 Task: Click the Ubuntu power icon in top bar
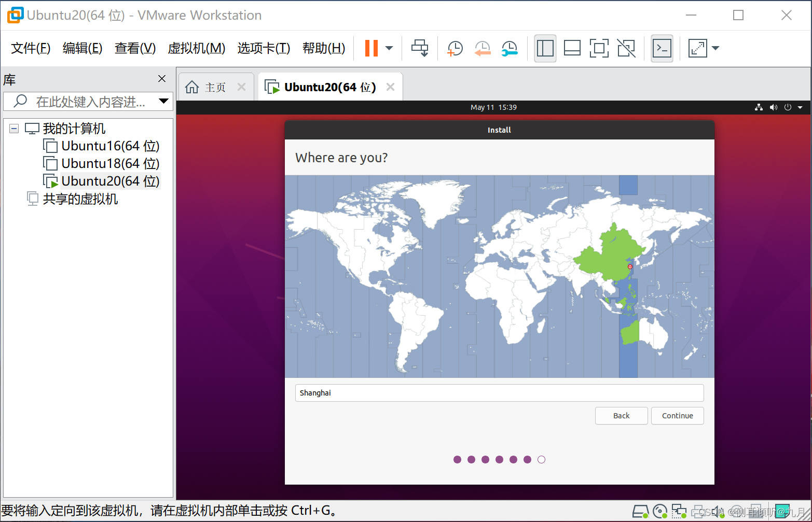pos(788,107)
